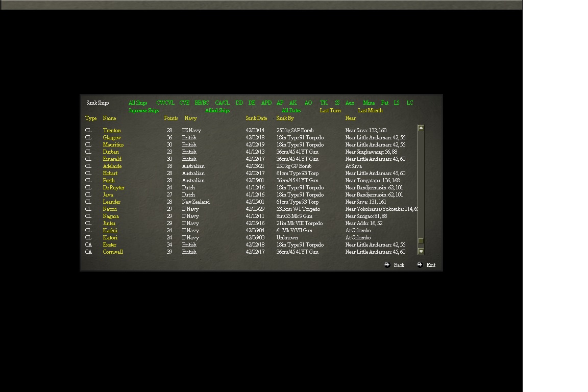Show only Last Turn sinkings

pos(330,110)
